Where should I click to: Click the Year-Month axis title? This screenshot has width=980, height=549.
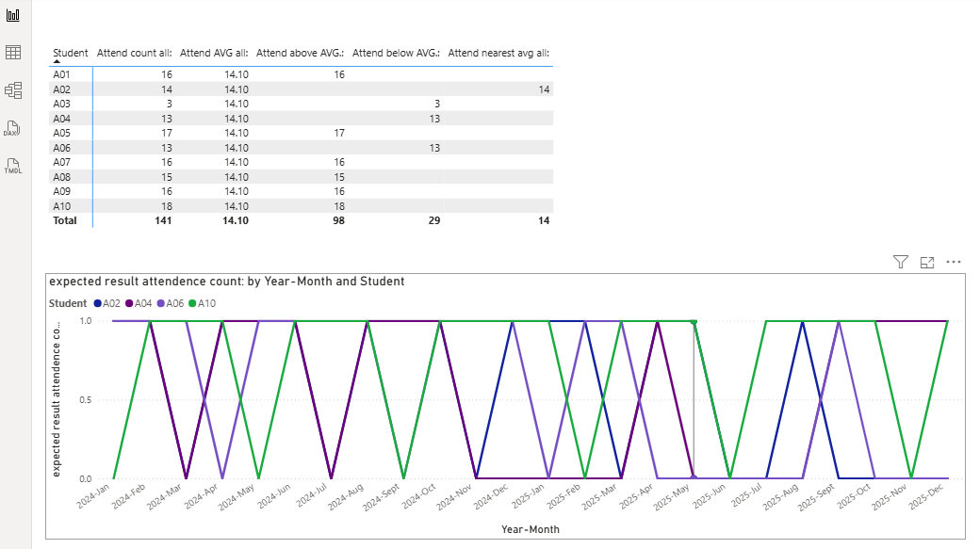[x=530, y=529]
